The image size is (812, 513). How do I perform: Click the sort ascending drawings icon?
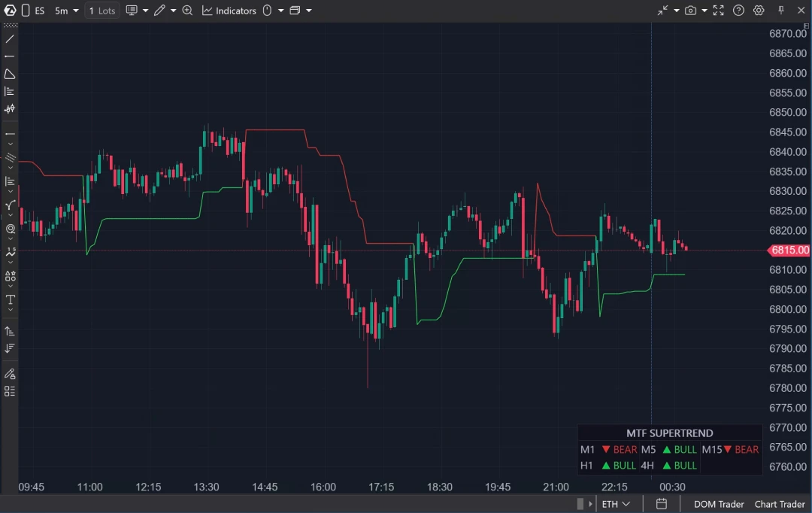click(9, 331)
